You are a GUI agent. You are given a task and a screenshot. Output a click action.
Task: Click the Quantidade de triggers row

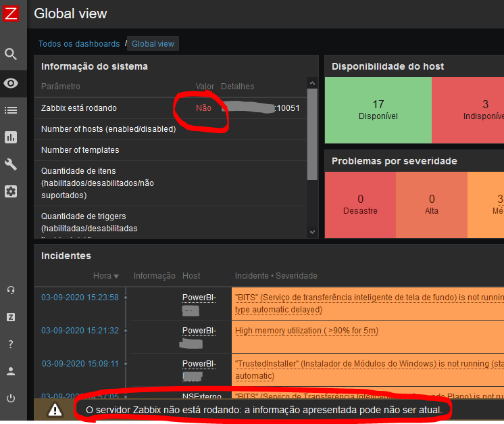(x=170, y=222)
